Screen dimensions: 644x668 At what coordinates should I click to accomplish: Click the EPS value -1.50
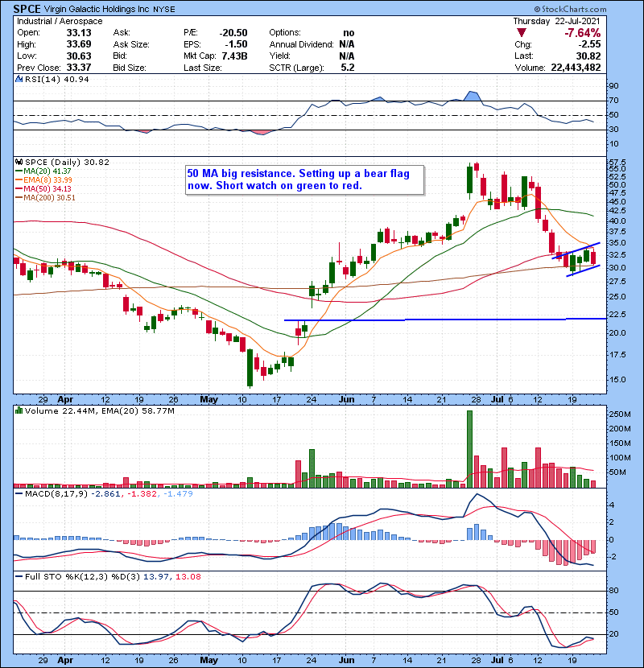[x=236, y=44]
